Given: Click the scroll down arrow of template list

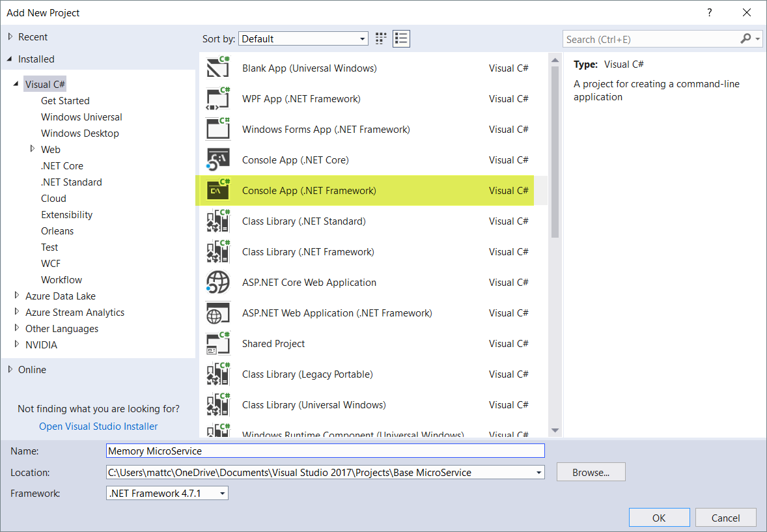Looking at the screenshot, I should [555, 430].
